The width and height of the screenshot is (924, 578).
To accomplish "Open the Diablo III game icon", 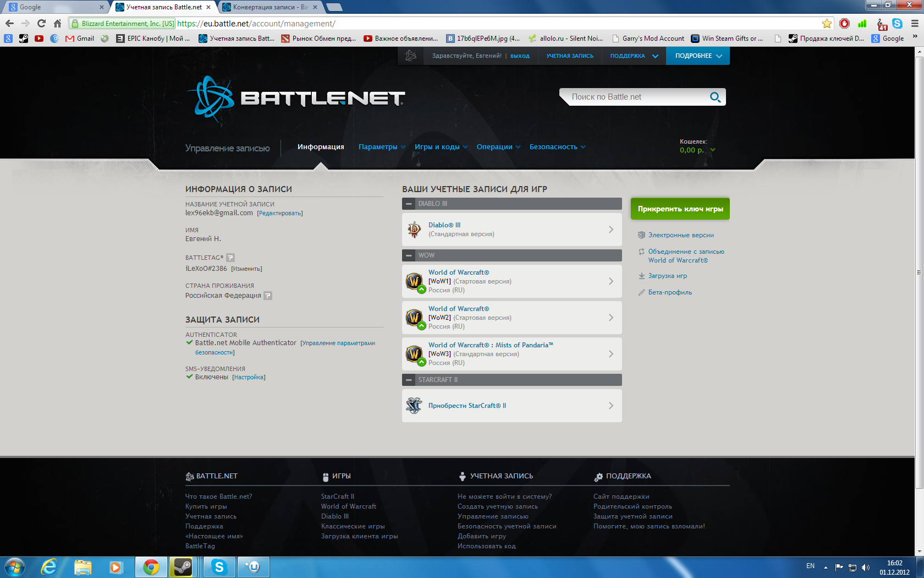I will point(414,229).
